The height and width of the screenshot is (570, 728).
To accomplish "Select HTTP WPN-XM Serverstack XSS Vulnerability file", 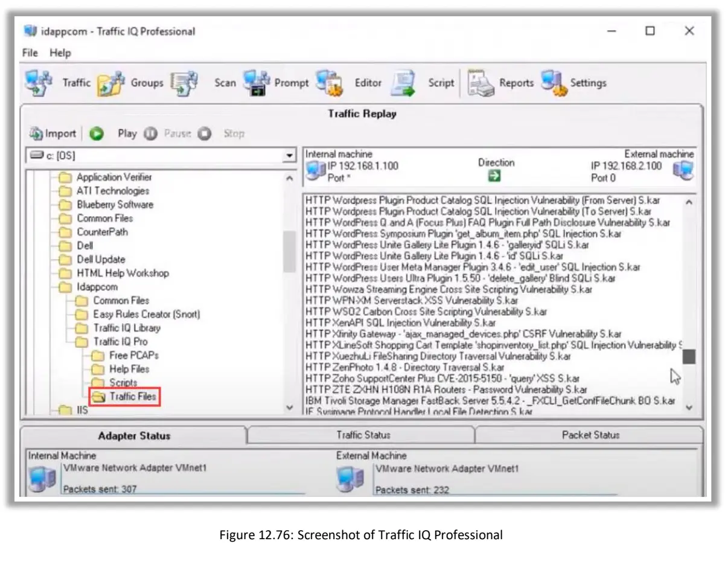I will [412, 301].
